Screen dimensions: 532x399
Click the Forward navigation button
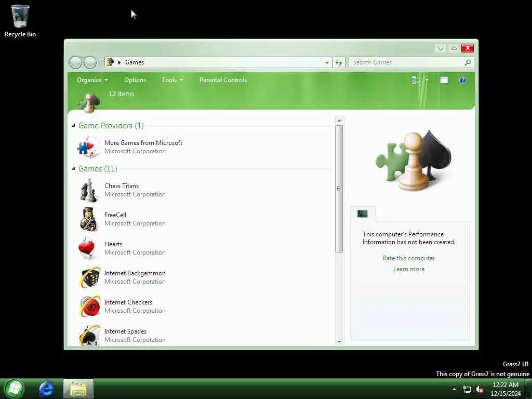coord(90,62)
